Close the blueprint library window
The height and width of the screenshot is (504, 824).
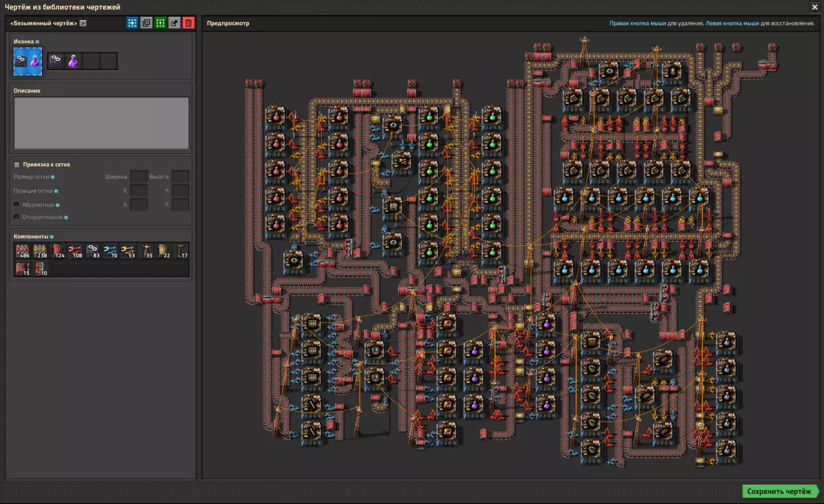[814, 6]
